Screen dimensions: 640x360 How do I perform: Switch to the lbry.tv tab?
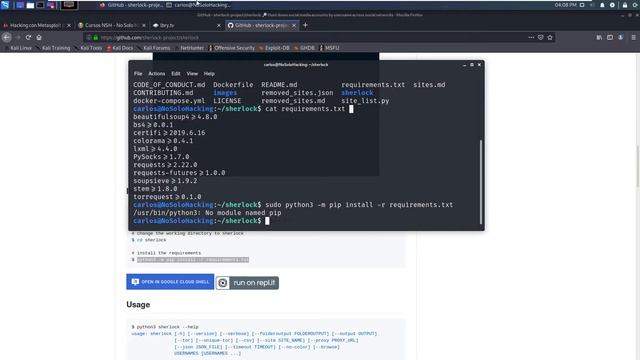(x=186, y=25)
